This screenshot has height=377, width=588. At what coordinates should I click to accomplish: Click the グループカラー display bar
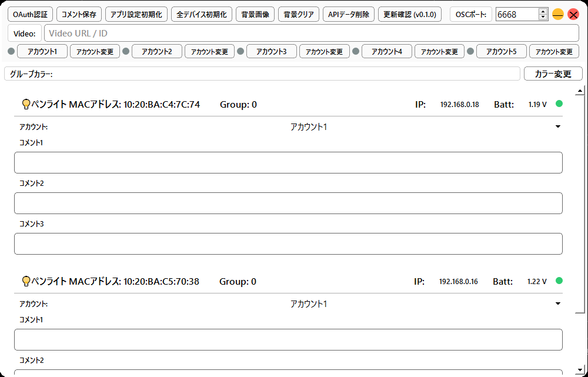click(x=262, y=74)
